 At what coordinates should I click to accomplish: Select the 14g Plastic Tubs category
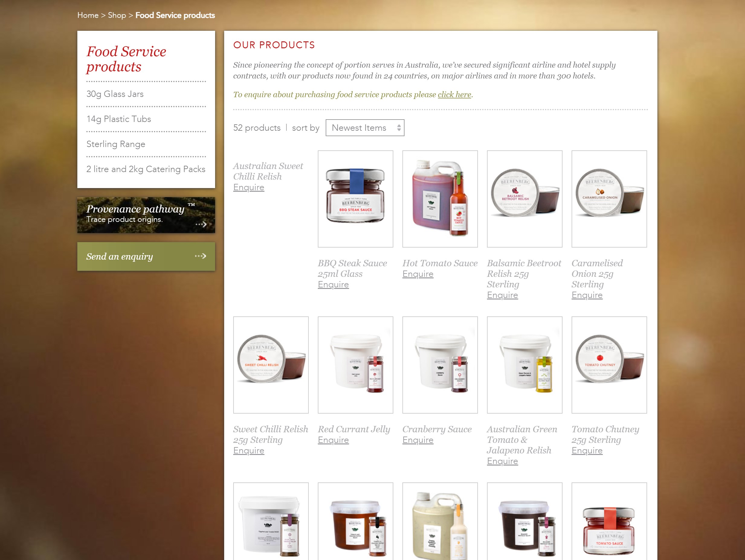click(x=119, y=119)
